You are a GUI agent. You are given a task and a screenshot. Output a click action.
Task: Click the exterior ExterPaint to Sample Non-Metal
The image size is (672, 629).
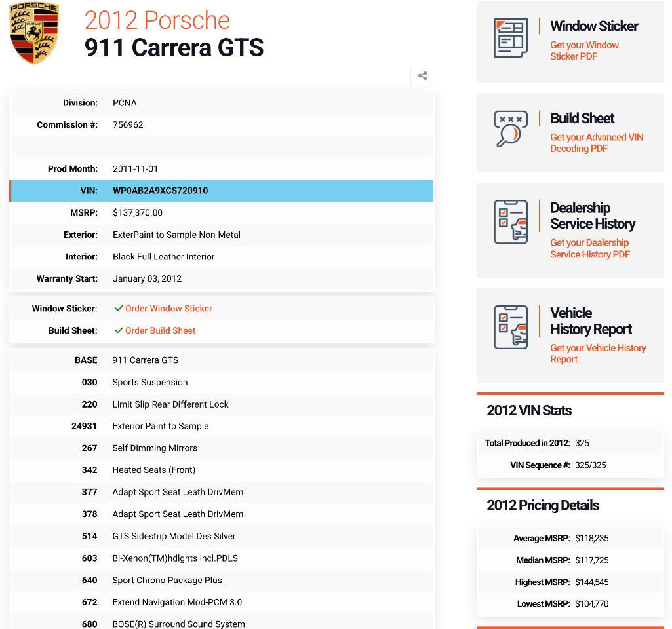[x=176, y=235]
